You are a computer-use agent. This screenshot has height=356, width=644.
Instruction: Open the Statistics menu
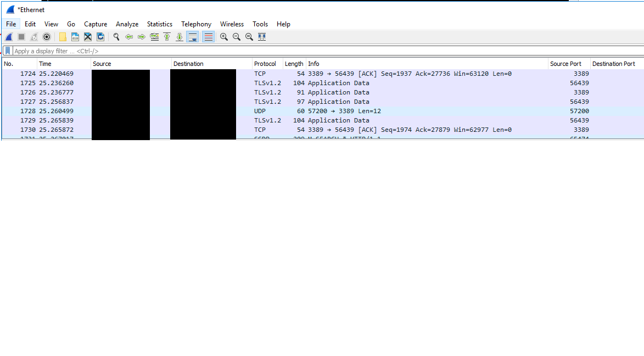(x=160, y=24)
